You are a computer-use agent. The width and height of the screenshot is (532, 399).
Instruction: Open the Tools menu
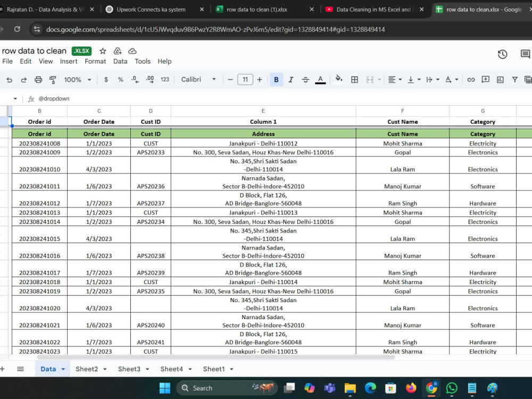143,61
